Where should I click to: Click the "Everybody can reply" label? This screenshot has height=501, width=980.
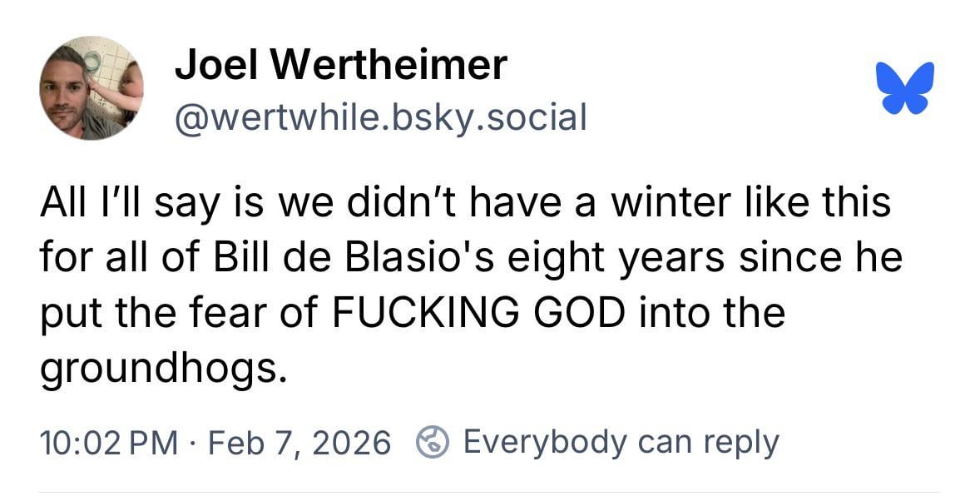[621, 441]
